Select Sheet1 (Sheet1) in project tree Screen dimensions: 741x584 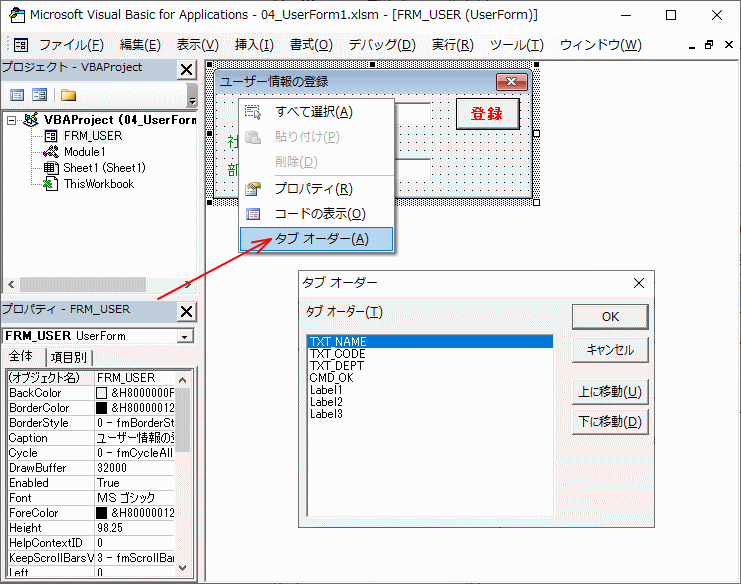(x=104, y=168)
